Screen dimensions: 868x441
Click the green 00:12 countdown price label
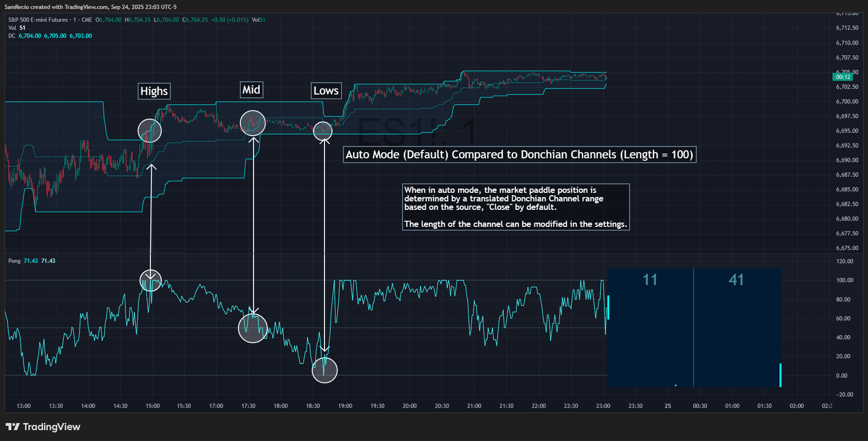tap(843, 77)
